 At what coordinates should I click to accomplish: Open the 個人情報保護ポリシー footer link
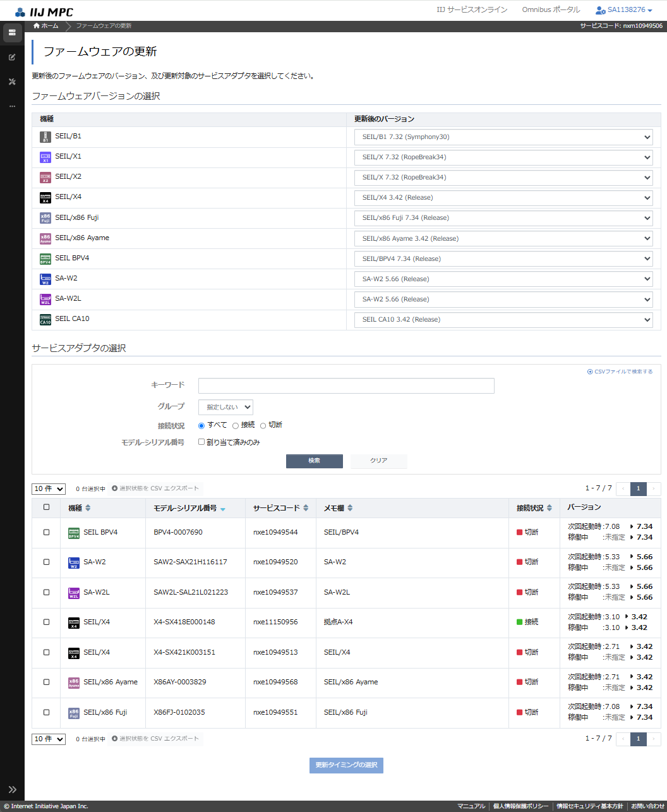pyautogui.click(x=520, y=806)
